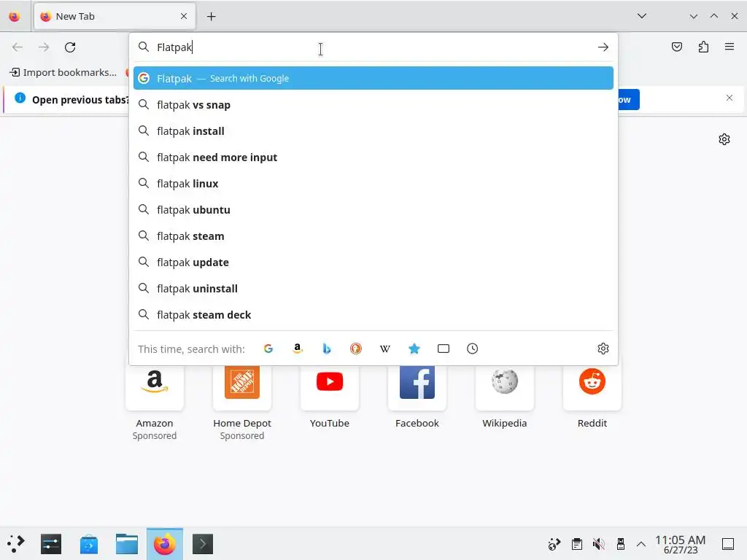Select the flatpak update suggestion
The image size is (747, 560).
(x=373, y=262)
